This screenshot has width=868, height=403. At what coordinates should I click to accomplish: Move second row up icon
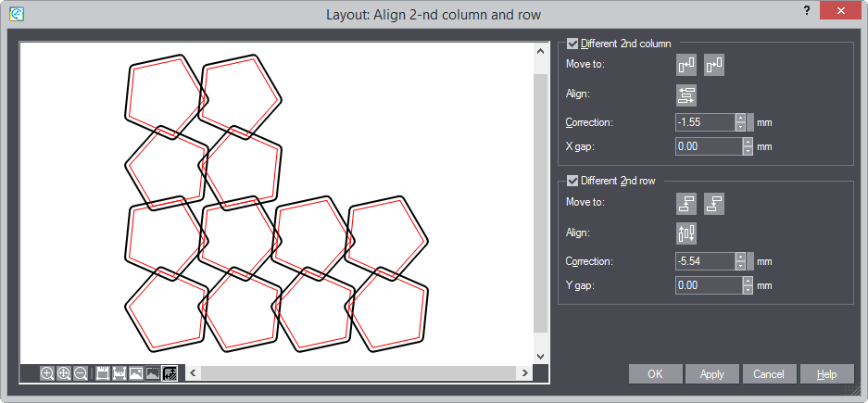click(x=686, y=204)
